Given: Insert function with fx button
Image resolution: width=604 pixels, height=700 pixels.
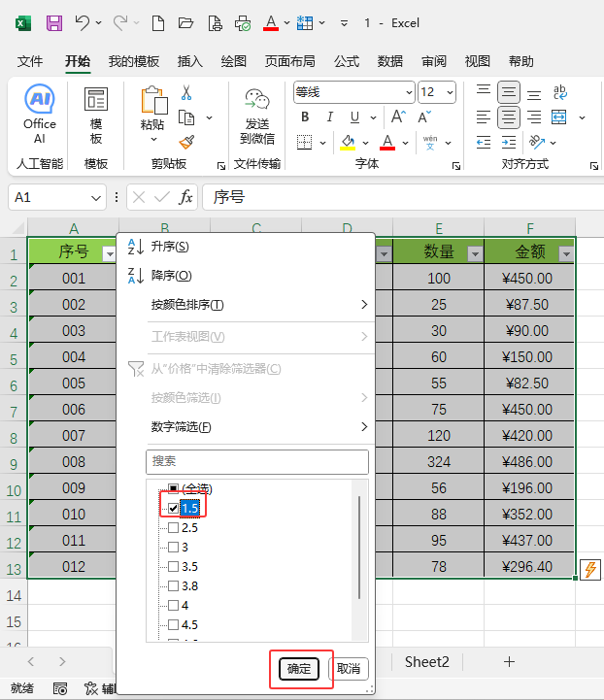Looking at the screenshot, I should [185, 197].
